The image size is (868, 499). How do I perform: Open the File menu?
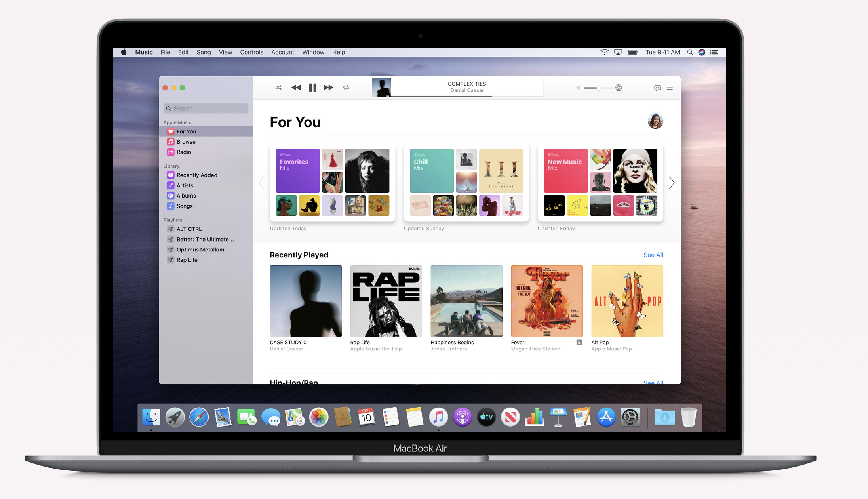pos(165,52)
